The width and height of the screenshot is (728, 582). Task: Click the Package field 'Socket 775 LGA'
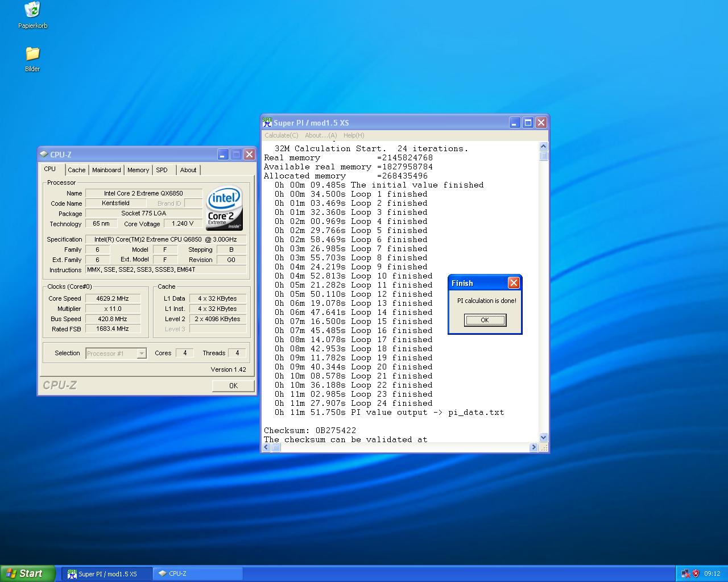(143, 213)
